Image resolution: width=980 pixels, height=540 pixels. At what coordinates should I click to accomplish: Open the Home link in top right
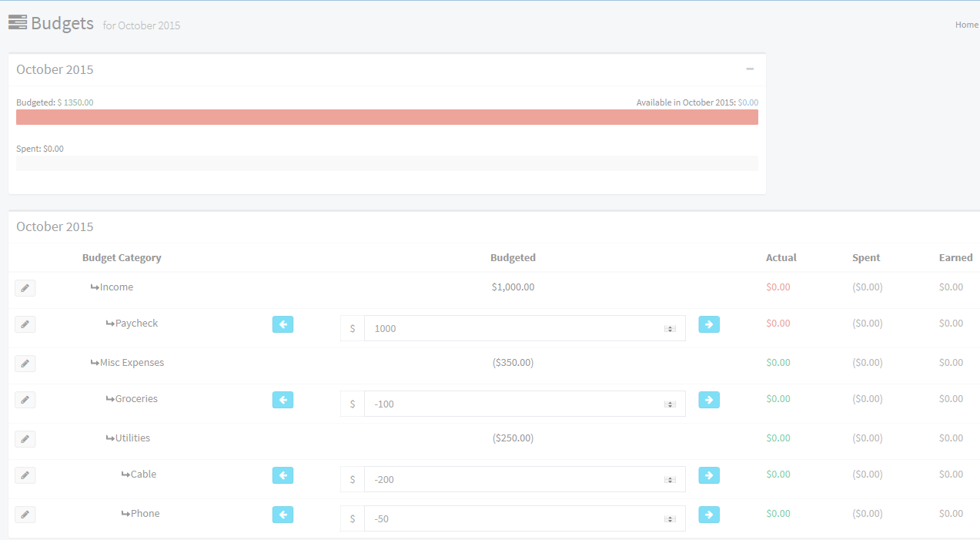tap(966, 25)
